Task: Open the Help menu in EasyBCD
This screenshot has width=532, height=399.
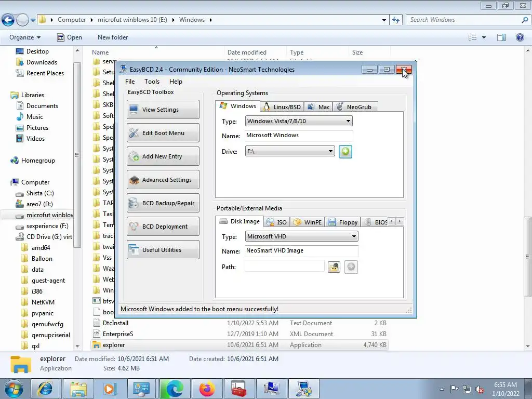Action: 176,82
